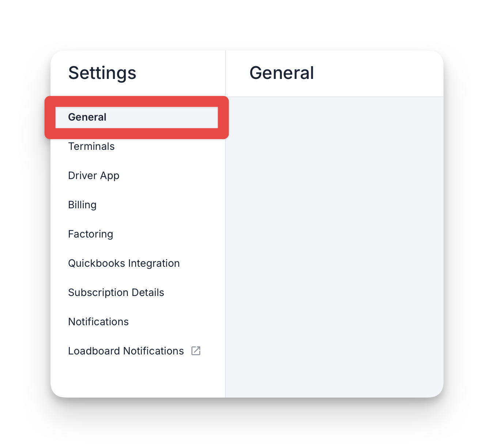Go to Driver App settings

(94, 176)
